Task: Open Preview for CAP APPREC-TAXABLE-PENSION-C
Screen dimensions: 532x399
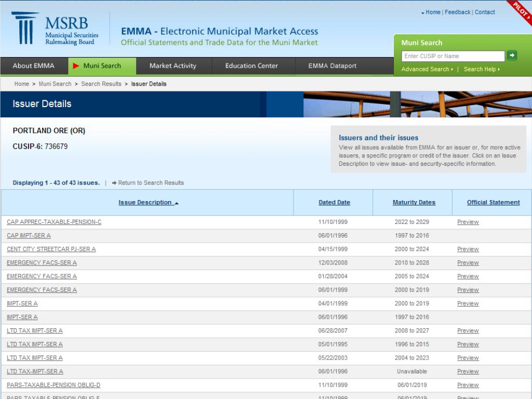Action: [467, 222]
